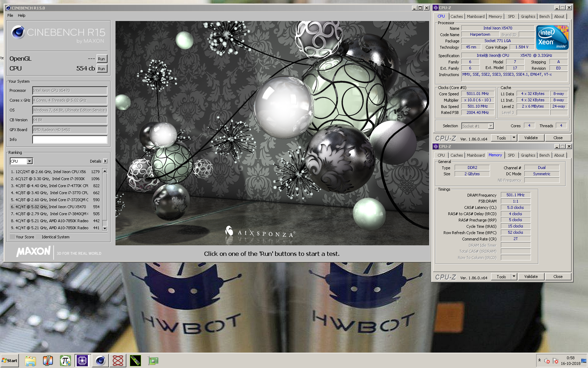
Task: Click ranking list scrollbar up arrow
Action: (x=105, y=171)
